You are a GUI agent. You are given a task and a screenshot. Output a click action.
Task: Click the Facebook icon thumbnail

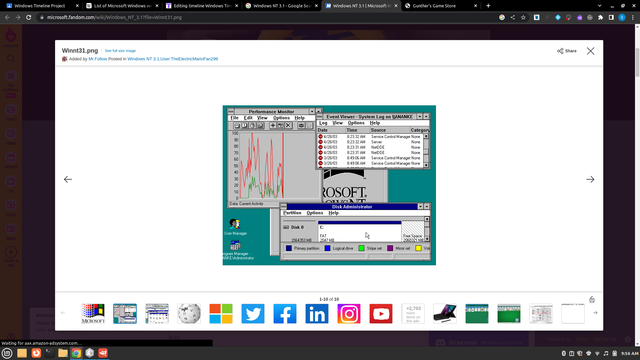pyautogui.click(x=285, y=313)
